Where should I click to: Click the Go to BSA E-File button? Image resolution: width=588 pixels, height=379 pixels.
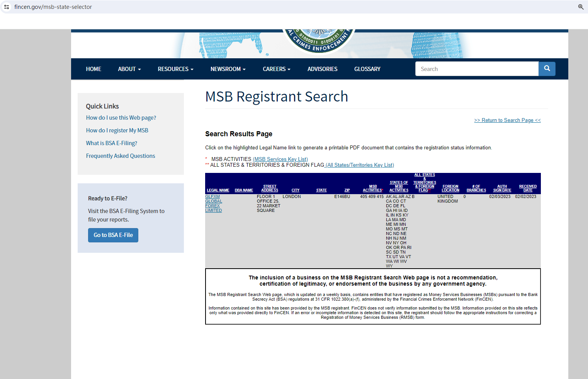[x=113, y=235]
